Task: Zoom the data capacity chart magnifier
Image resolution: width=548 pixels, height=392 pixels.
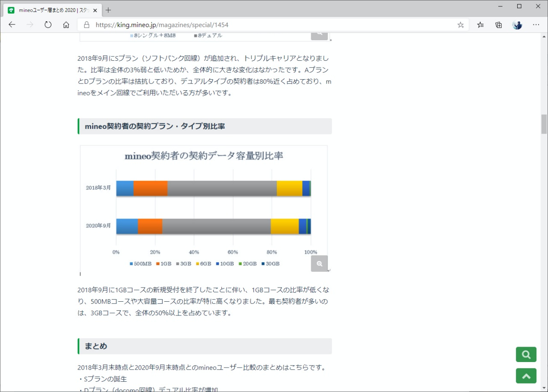Action: tap(319, 264)
